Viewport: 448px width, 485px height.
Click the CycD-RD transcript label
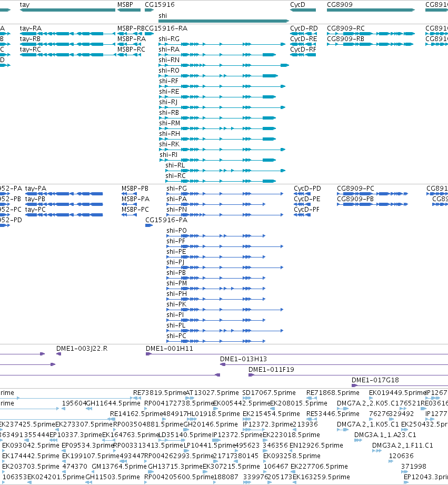[304, 28]
